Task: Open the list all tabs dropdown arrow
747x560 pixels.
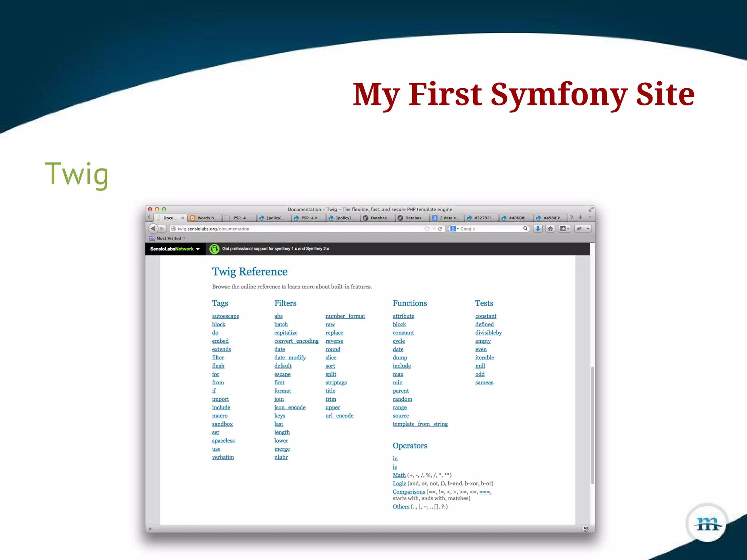Action: click(x=590, y=217)
